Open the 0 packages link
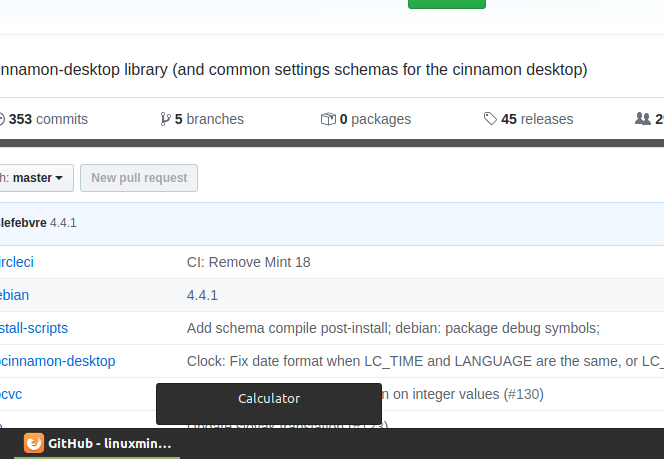The height and width of the screenshot is (459, 664). click(x=366, y=119)
